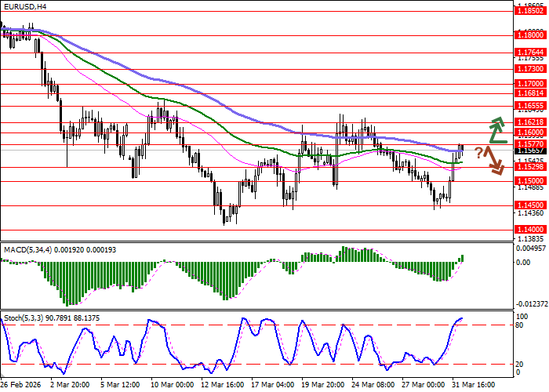Select the 1.1500 red price level tag
549x392 pixels.
click(x=530, y=181)
